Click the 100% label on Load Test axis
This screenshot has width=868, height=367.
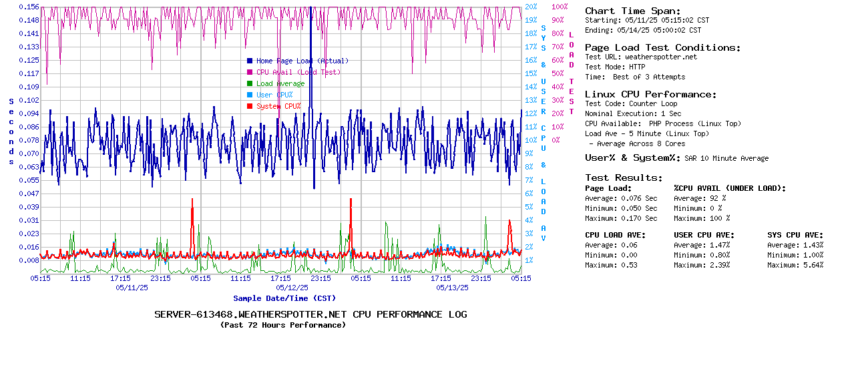click(560, 7)
